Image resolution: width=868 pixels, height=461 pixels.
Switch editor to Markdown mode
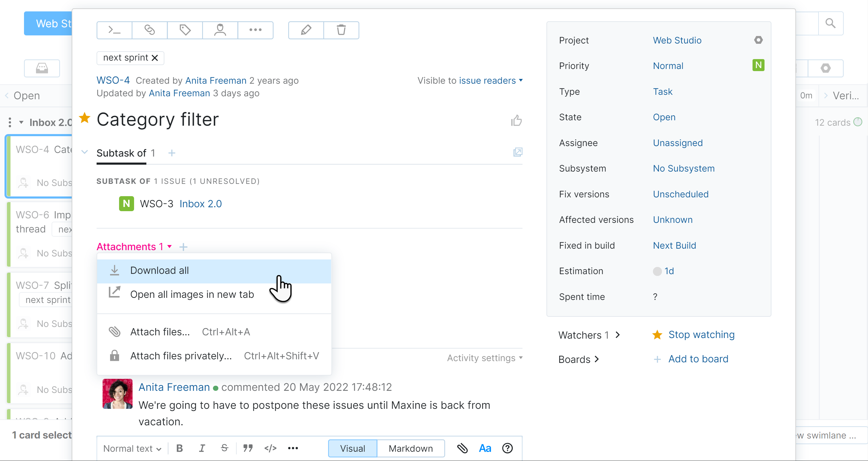coord(411,448)
